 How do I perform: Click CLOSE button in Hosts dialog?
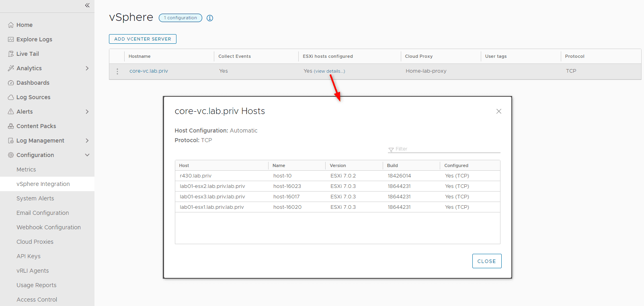coord(487,261)
